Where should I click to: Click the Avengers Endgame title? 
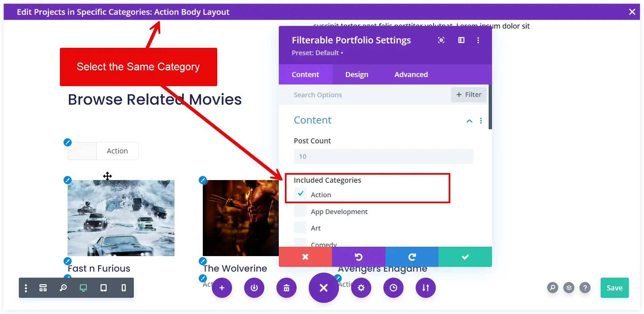(382, 269)
